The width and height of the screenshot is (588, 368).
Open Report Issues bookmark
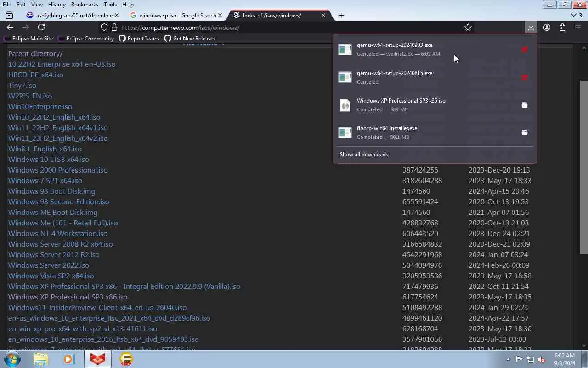coord(139,39)
